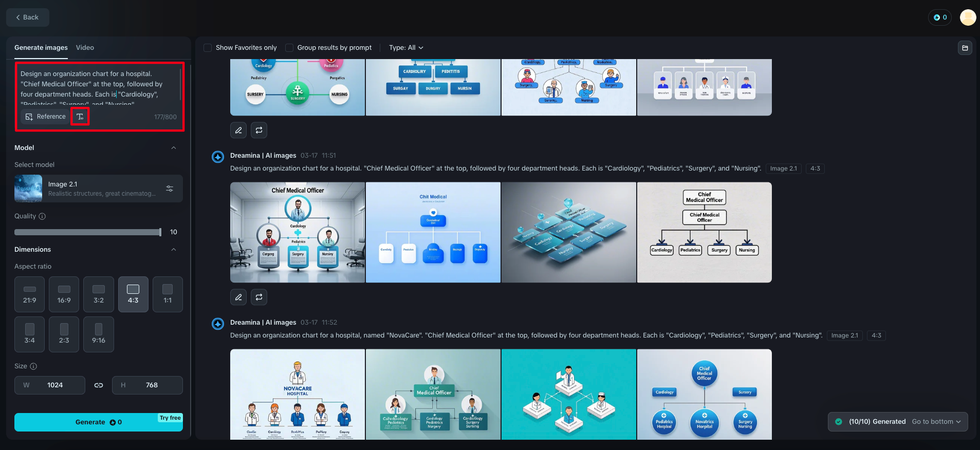
Task: Open the 3D hospital room Chief Medical Officer thumbnail
Action: coord(298,232)
